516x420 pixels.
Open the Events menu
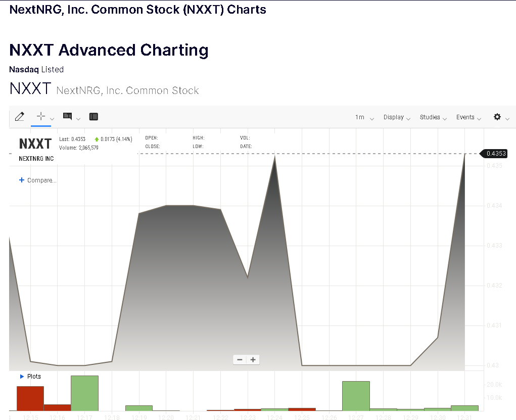tap(468, 117)
